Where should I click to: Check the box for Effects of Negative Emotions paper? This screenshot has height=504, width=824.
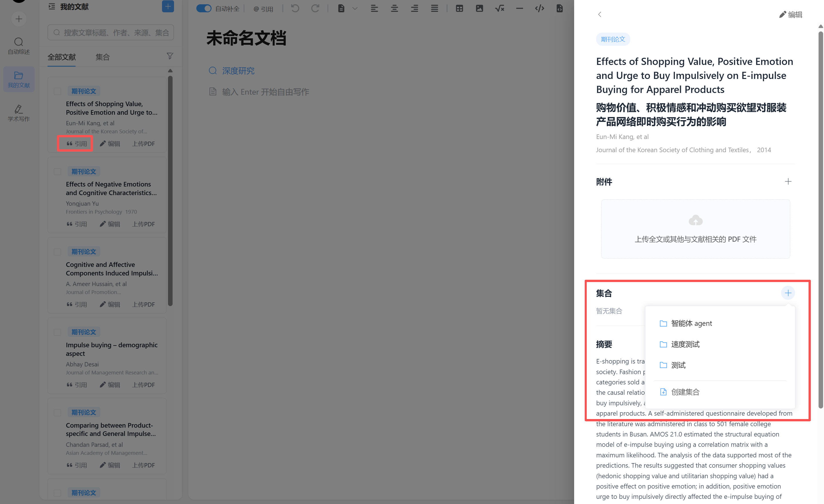58,172
